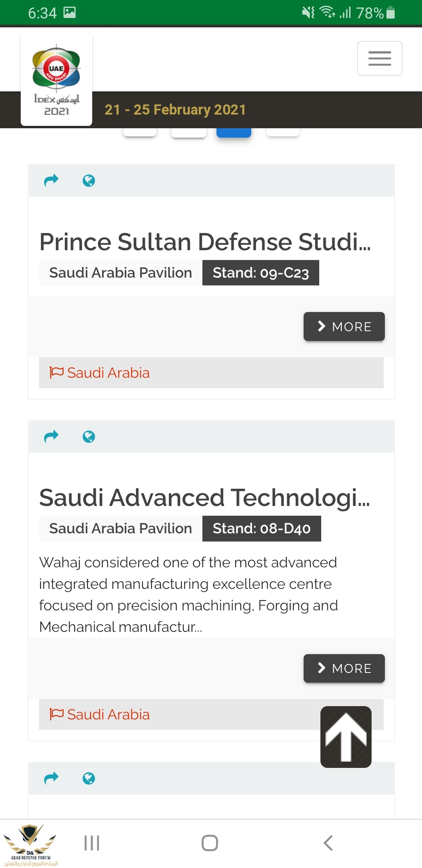Click globe icon on the third exhibitor card
This screenshot has width=422, height=868.
[89, 778]
